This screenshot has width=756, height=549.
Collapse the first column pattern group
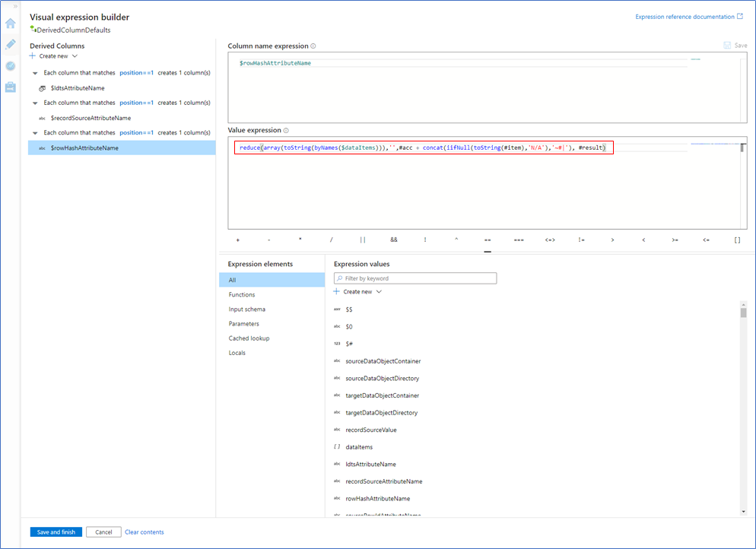pos(35,73)
